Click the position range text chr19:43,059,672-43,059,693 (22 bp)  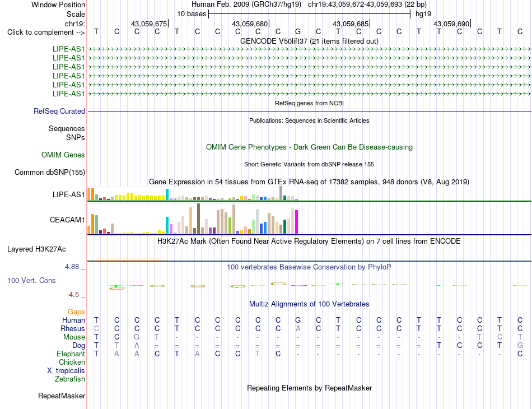[367, 4]
